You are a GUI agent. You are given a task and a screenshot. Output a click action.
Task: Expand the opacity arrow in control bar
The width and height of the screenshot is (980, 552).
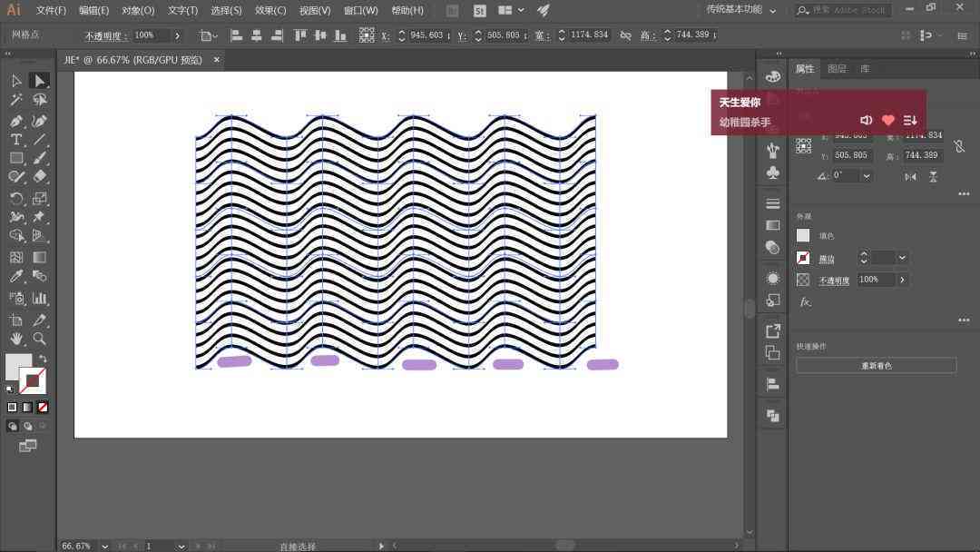tap(178, 35)
